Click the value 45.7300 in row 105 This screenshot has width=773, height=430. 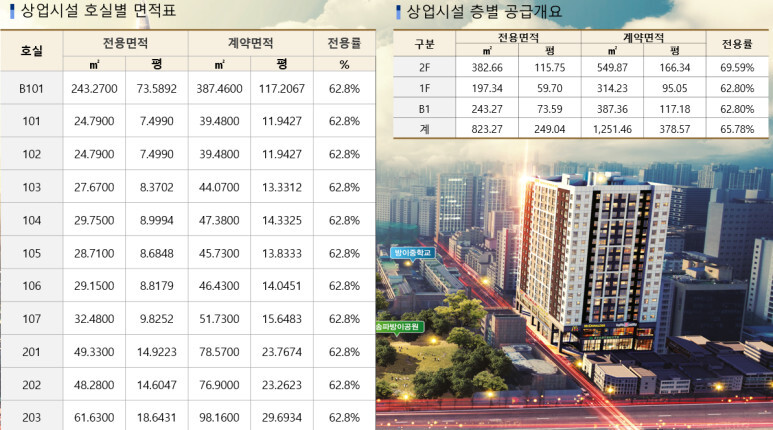[219, 253]
